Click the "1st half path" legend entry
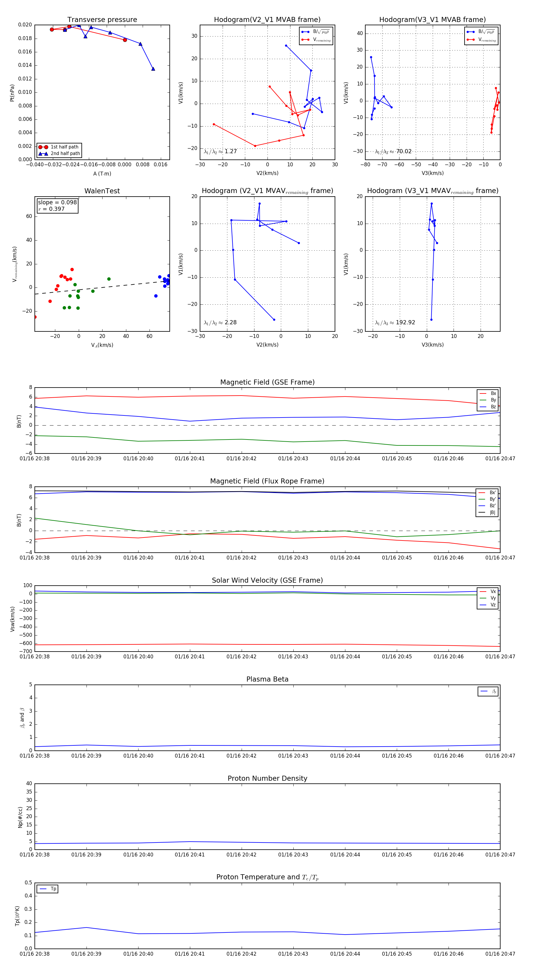535x980 pixels. [59, 147]
